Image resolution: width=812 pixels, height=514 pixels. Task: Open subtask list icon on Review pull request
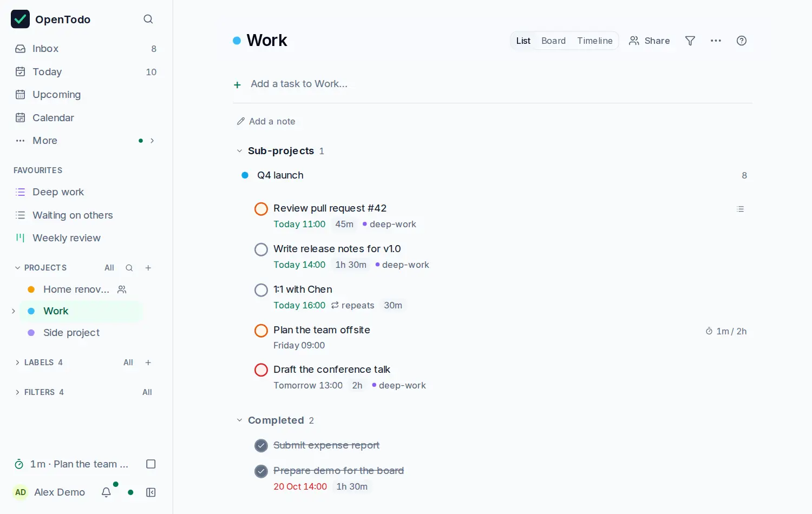(740, 209)
